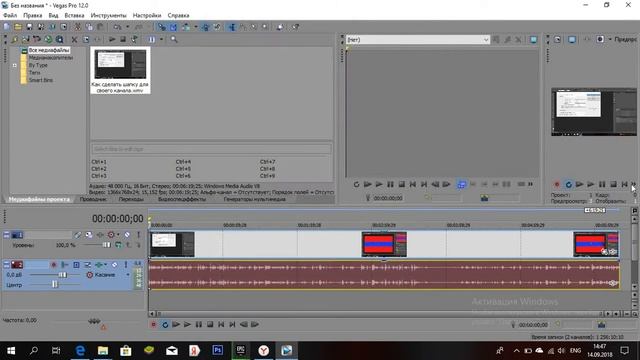Open the trimmer media dropdown showing (Нет)
The width and height of the screenshot is (640, 360).
click(x=418, y=40)
